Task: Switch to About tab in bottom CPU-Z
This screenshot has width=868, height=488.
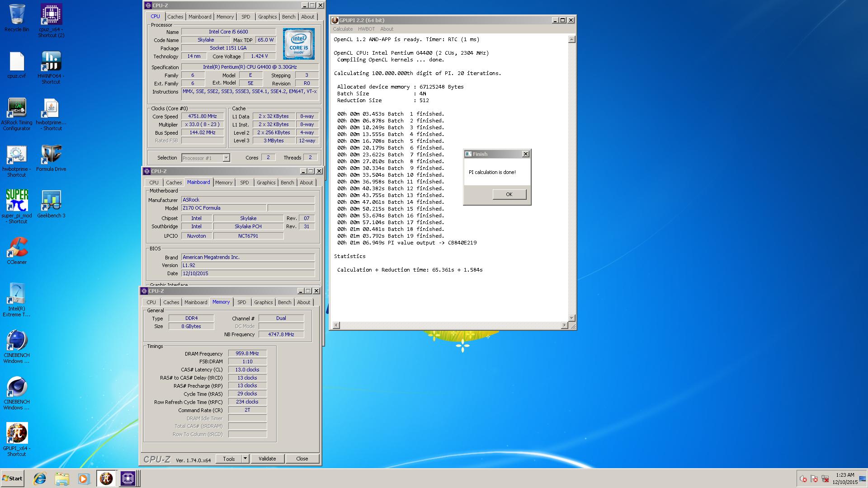Action: (304, 302)
